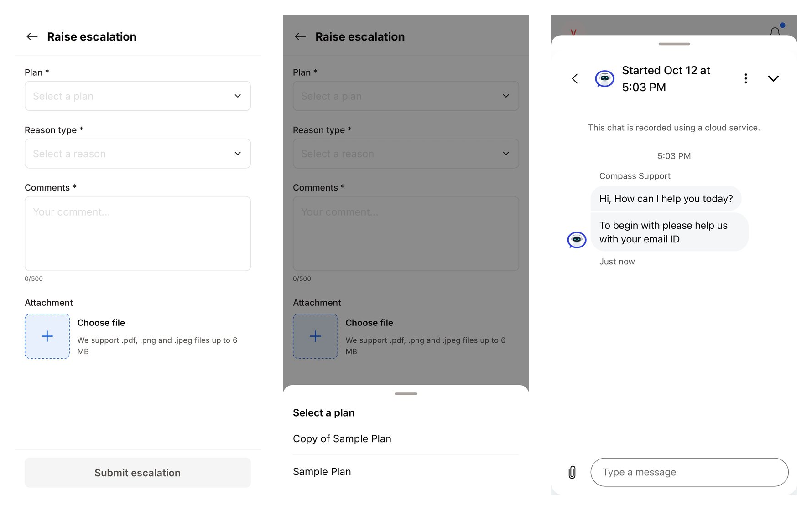
Task: Go back in the chat panel
Action: (575, 78)
